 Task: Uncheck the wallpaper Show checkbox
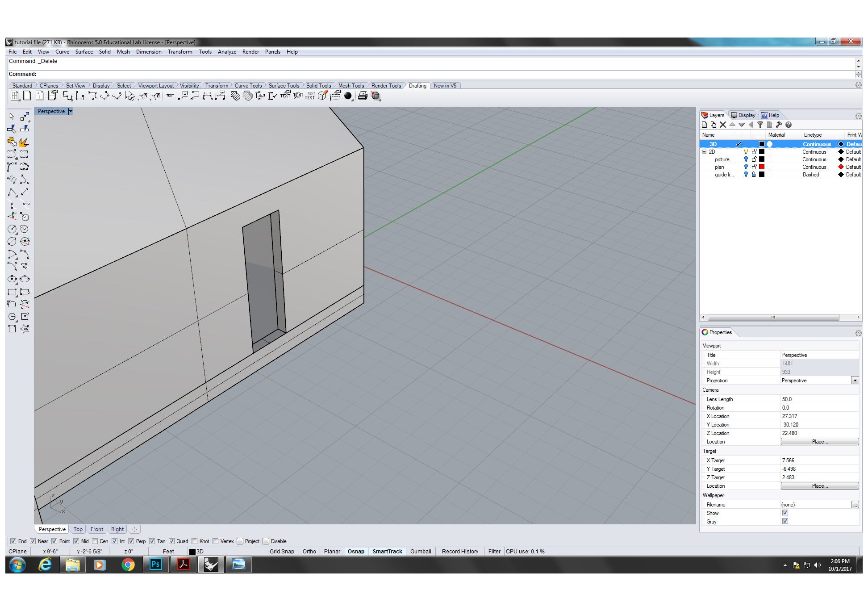785,513
